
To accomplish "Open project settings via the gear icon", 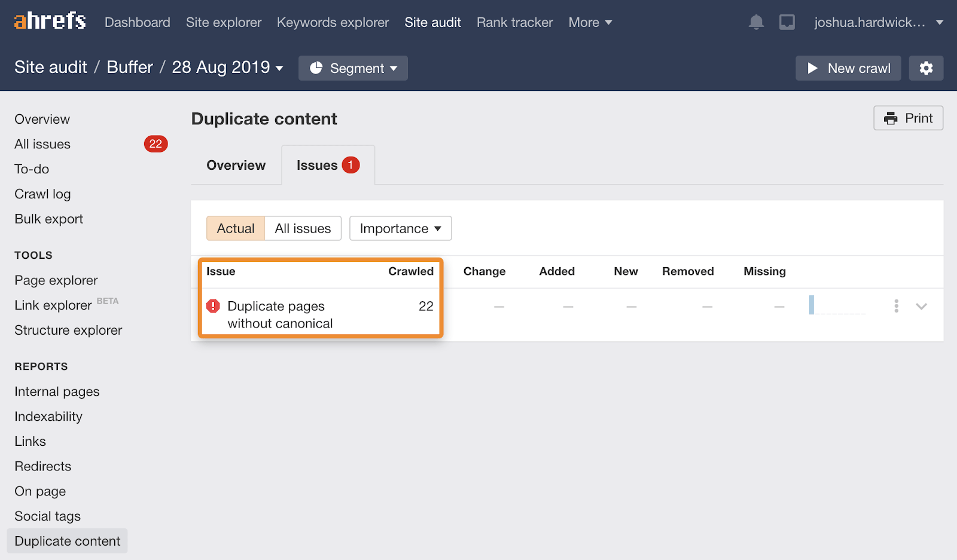I will (x=926, y=68).
